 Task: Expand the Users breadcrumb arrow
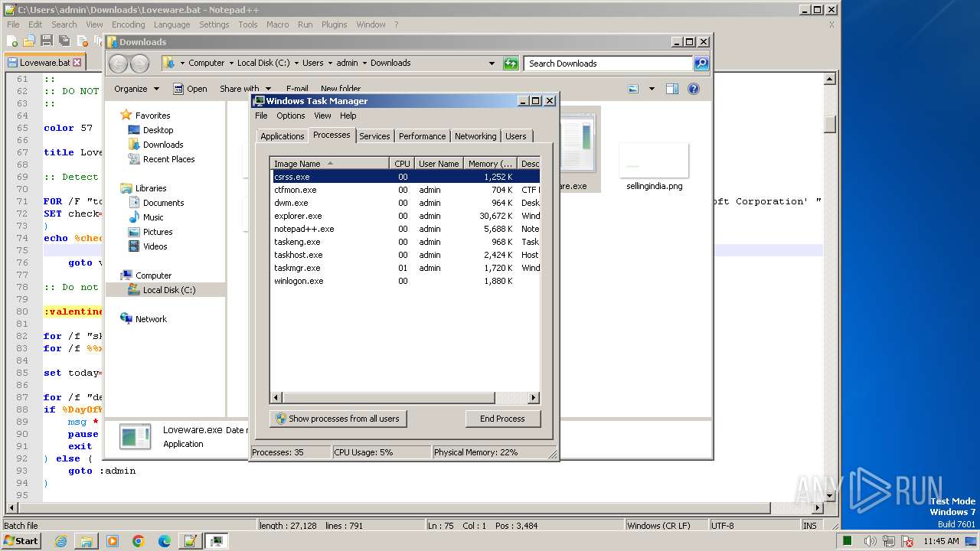[x=330, y=64]
